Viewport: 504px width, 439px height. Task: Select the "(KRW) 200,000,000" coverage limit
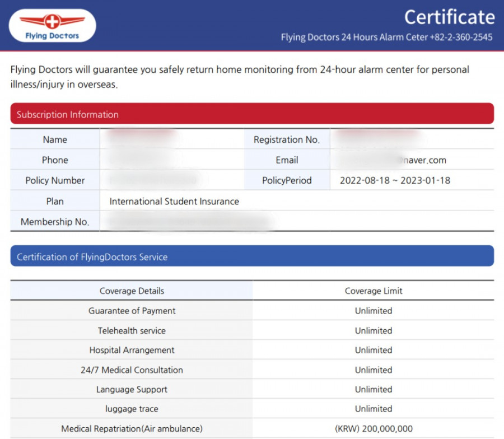click(374, 429)
